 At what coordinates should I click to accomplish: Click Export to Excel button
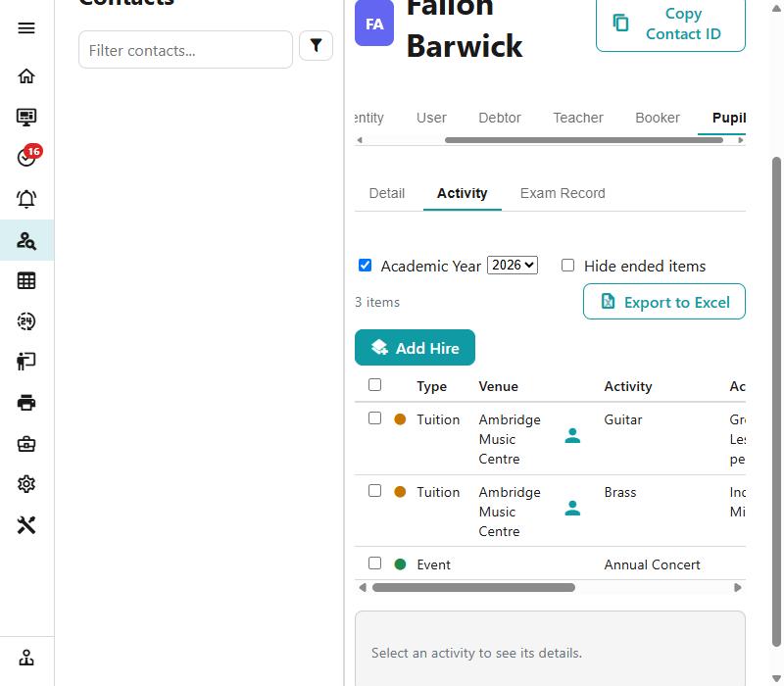pyautogui.click(x=664, y=302)
